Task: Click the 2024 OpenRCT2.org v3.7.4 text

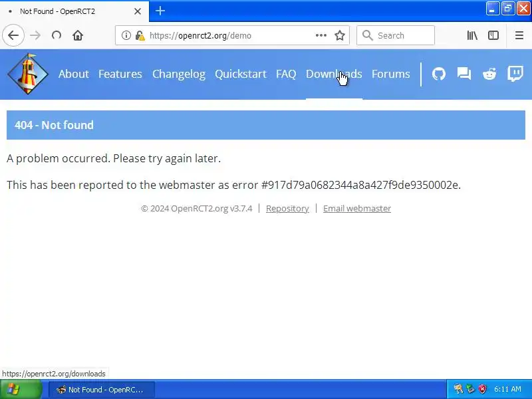Action: click(x=197, y=208)
